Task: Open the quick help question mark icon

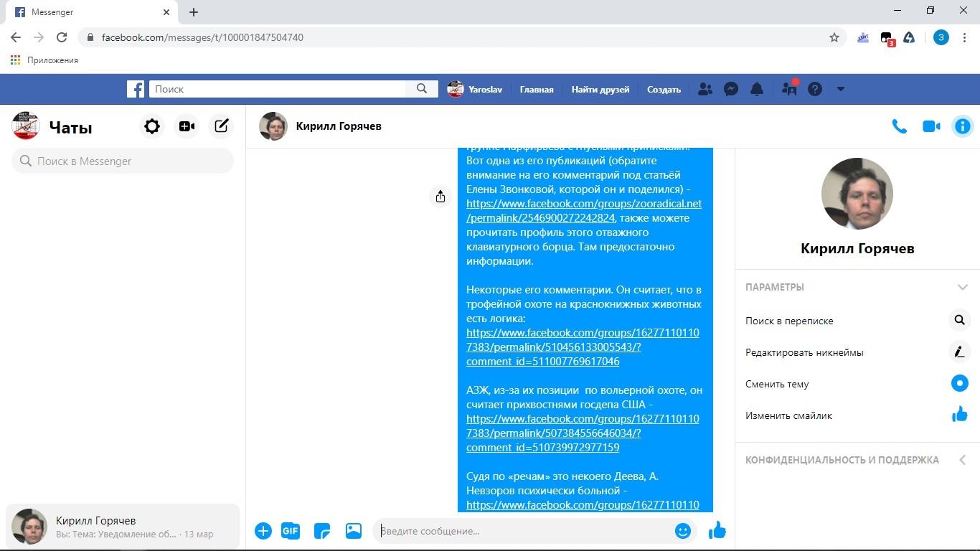Action: [815, 89]
